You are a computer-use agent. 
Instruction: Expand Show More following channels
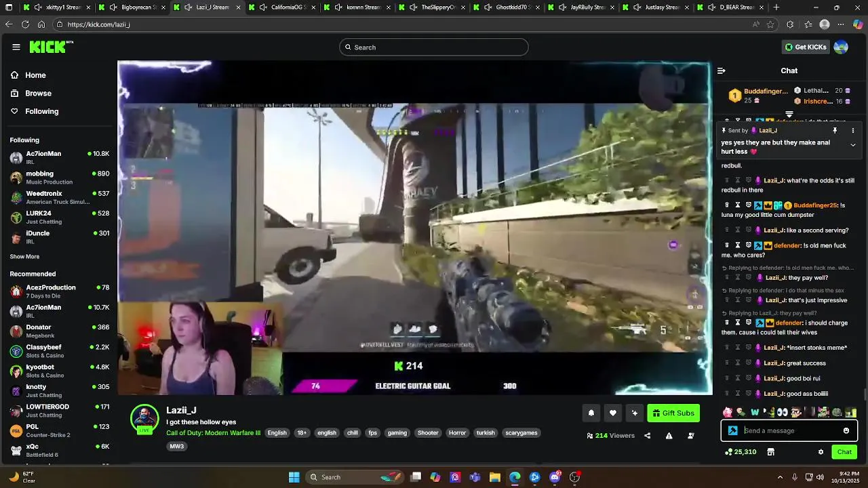pyautogui.click(x=24, y=257)
